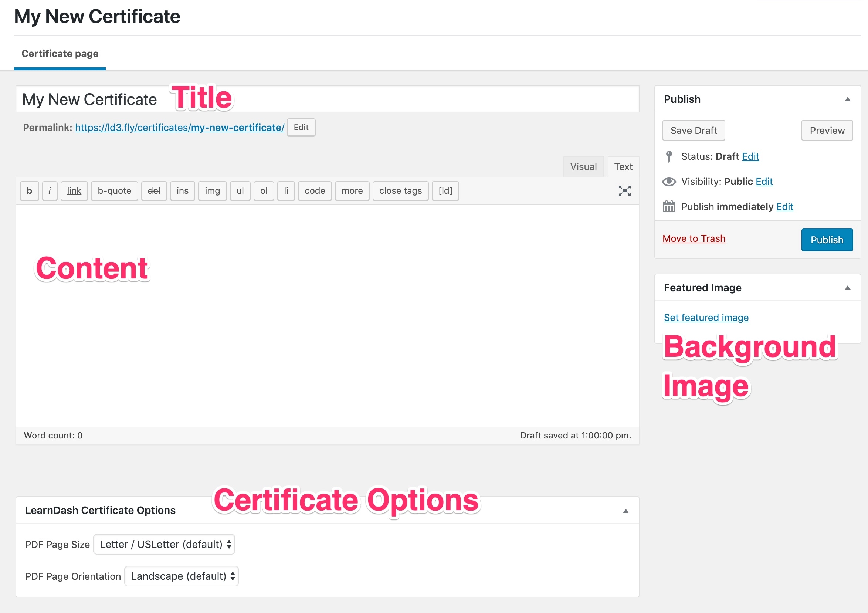Click Set featured image link
Screen dimensions: 868x613
click(x=706, y=317)
